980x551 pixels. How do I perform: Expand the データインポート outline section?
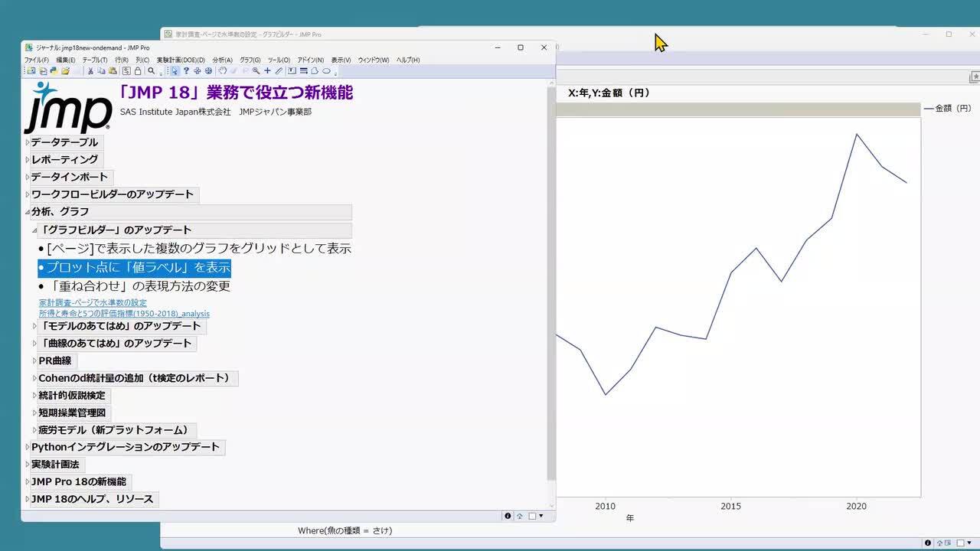click(x=28, y=177)
